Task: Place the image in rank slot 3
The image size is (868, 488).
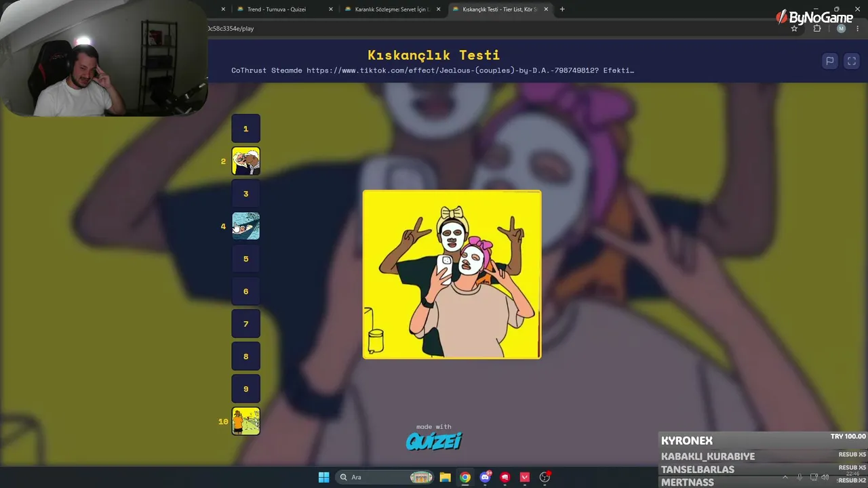Action: [245, 194]
